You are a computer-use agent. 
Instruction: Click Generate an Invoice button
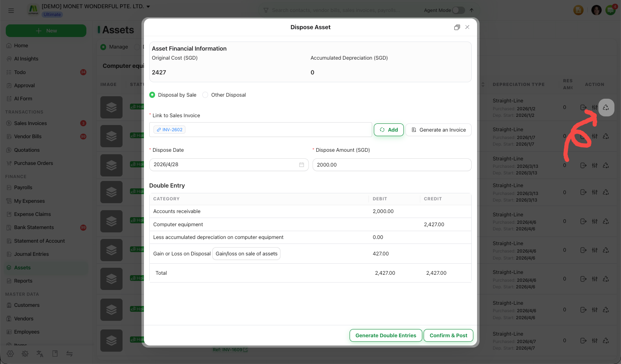click(x=438, y=130)
